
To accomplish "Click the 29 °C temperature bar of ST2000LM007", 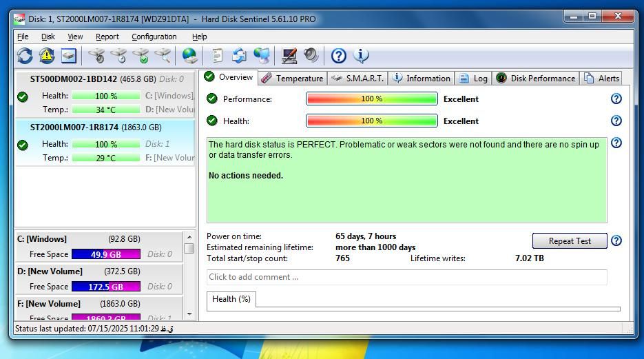I will click(x=106, y=158).
